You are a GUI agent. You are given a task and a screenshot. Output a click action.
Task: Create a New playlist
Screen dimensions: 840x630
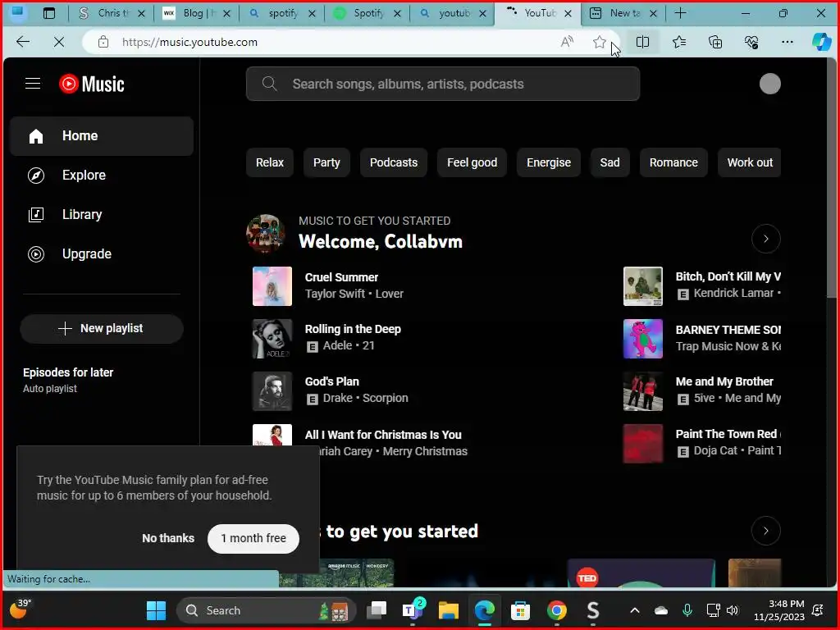point(102,328)
